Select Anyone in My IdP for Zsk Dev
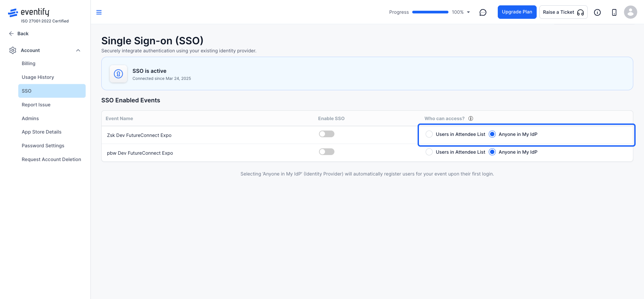The height and width of the screenshot is (299, 644). click(492, 134)
